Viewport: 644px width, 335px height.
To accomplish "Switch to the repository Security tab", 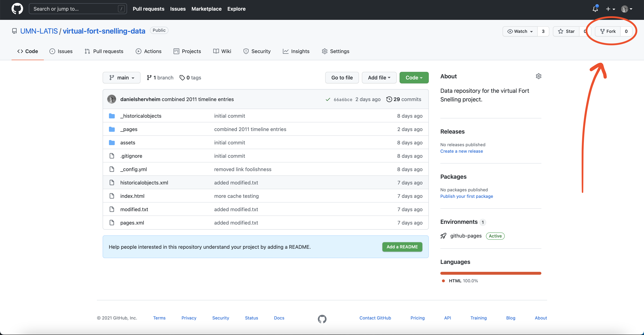I will click(257, 51).
